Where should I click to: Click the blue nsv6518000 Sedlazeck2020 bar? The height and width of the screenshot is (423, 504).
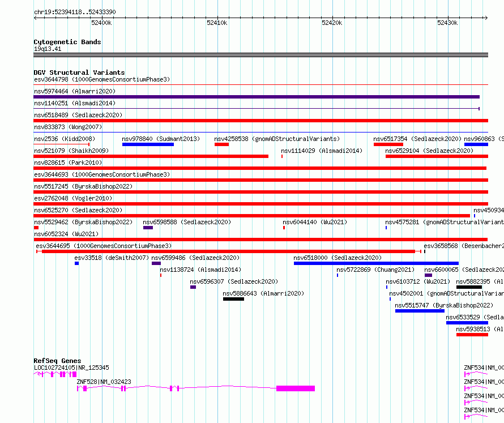point(376,263)
